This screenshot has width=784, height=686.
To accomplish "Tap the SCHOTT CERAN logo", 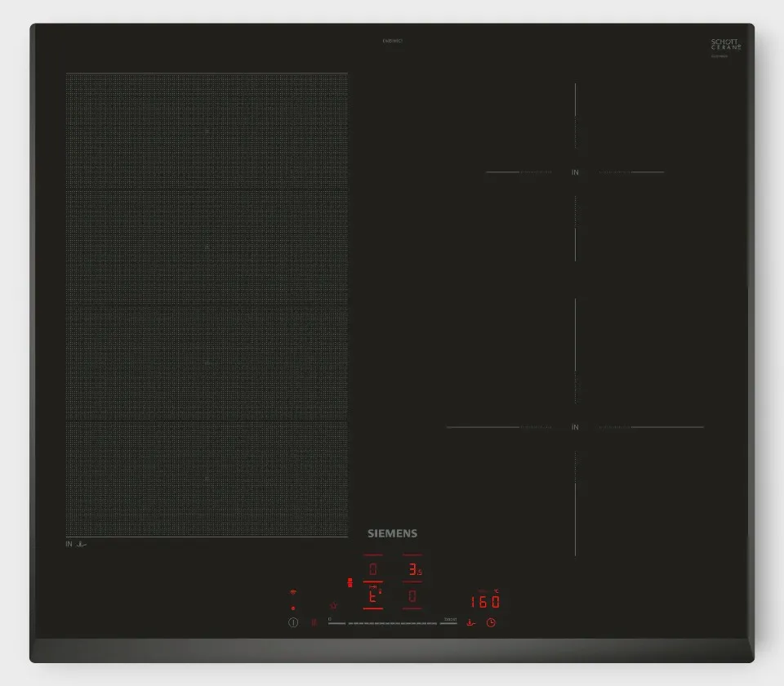I will 725,46.
